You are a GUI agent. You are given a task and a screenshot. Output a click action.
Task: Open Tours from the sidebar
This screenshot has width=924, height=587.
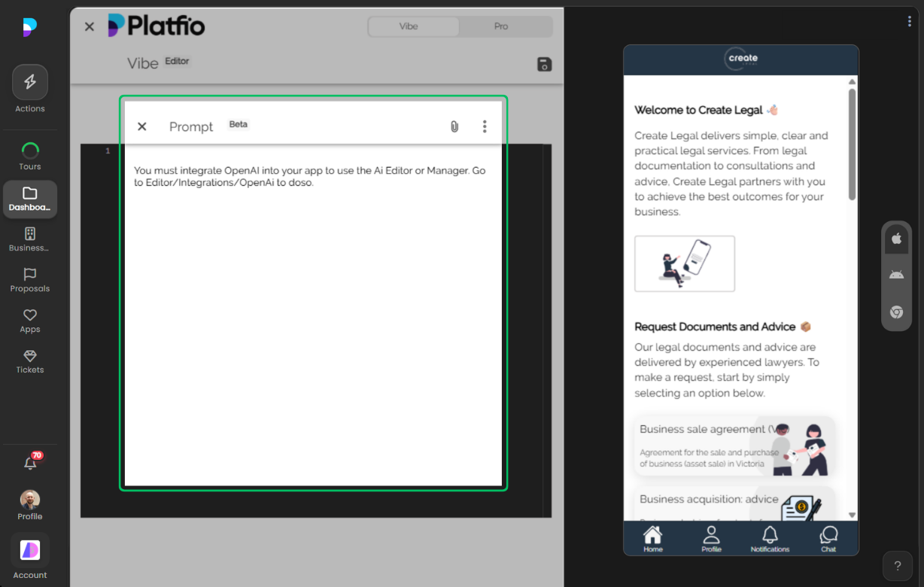30,156
